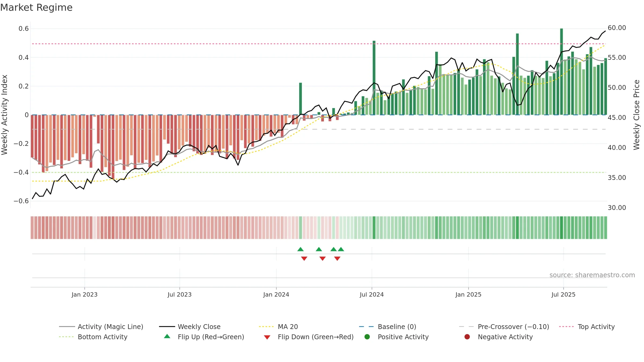This screenshot has width=644, height=362.
Task: Click the −0.6 activity axis label
Action: 21,201
